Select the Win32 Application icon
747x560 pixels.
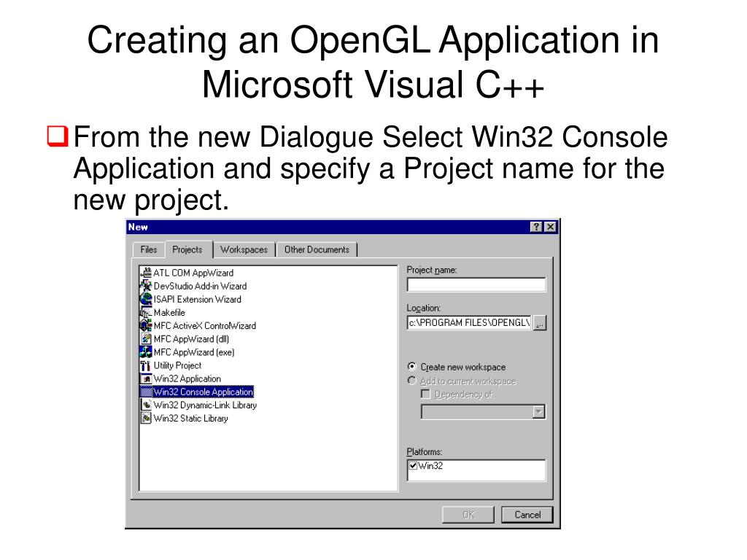[146, 378]
